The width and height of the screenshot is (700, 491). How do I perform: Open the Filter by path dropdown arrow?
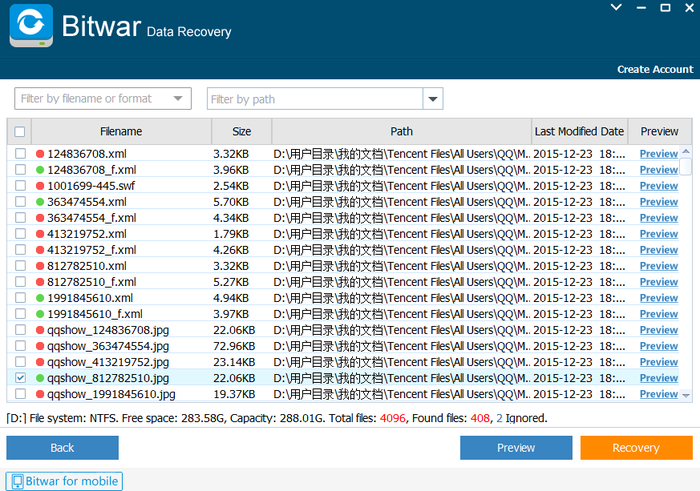[x=433, y=99]
